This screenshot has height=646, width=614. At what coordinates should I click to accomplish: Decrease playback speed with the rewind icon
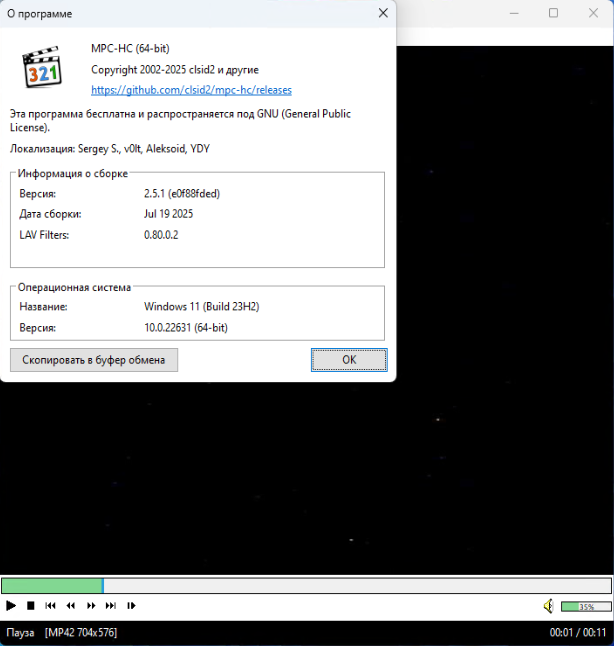click(x=70, y=606)
